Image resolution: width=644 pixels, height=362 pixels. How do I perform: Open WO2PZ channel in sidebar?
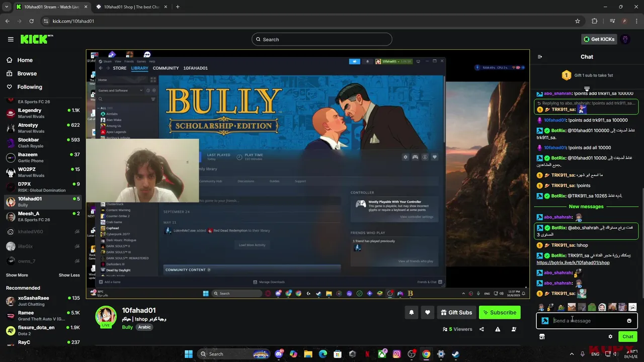pyautogui.click(x=43, y=172)
